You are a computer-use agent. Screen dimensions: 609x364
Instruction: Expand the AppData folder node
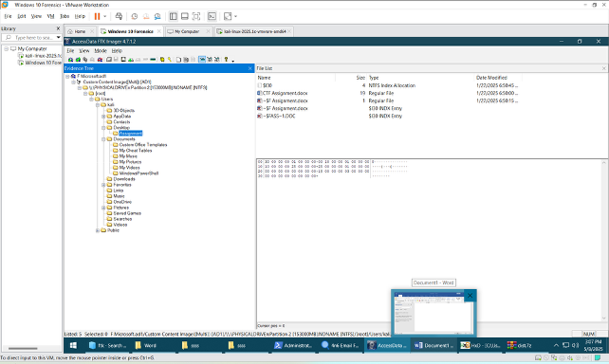click(103, 117)
